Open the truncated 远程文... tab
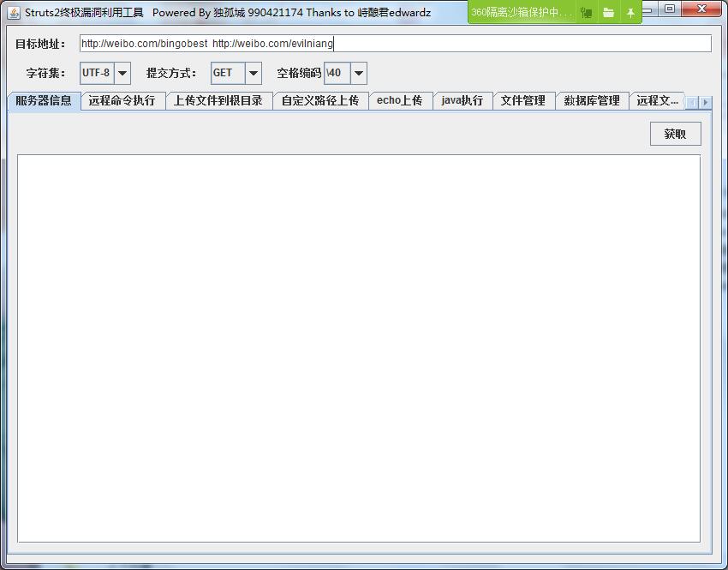This screenshot has width=728, height=570. [x=658, y=101]
